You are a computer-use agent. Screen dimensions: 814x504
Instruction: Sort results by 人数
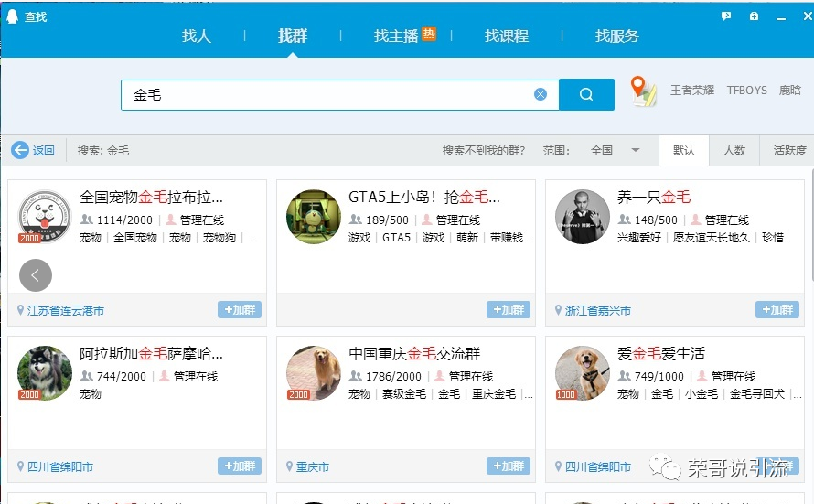[734, 151]
